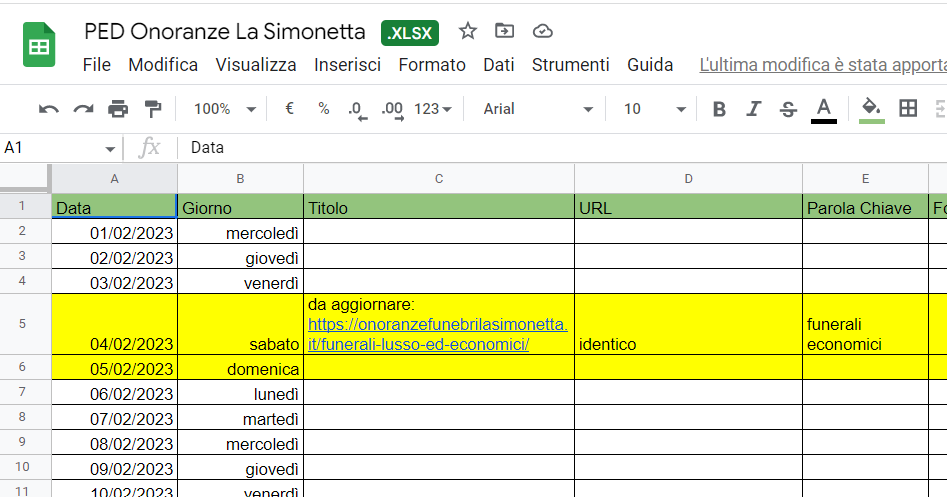Star the PED Onoranze La Simonetta document

[467, 31]
